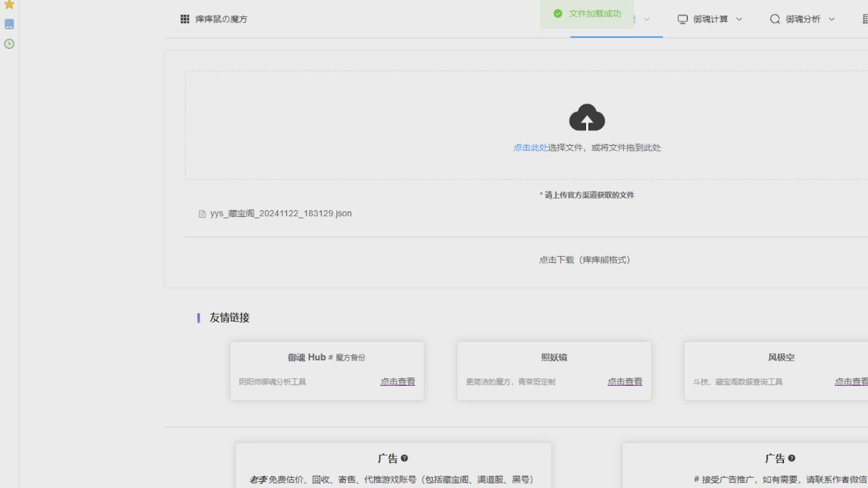This screenshot has width=868, height=488.
Task: Click 点击查看 on the 照妖镜 card
Action: point(625,382)
